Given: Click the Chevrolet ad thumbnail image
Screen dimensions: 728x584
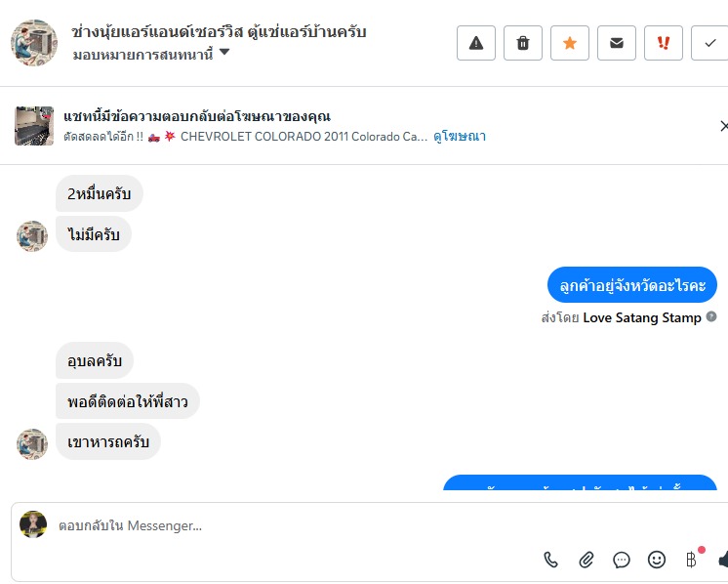Looking at the screenshot, I should [x=34, y=126].
